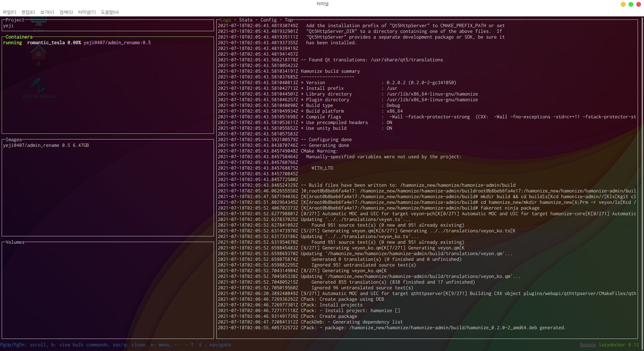Open the 검색(S) menu

pyautogui.click(x=66, y=12)
